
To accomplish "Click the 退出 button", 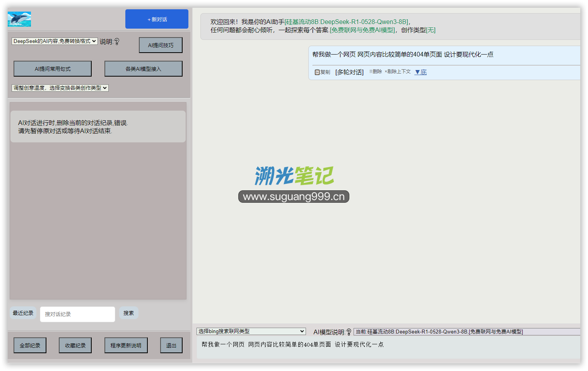I will (171, 345).
